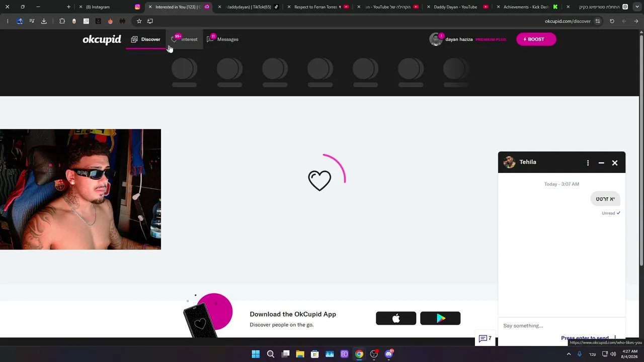The height and width of the screenshot is (362, 644).
Task: Open dayan haziza profile avatar
Action: point(436,39)
